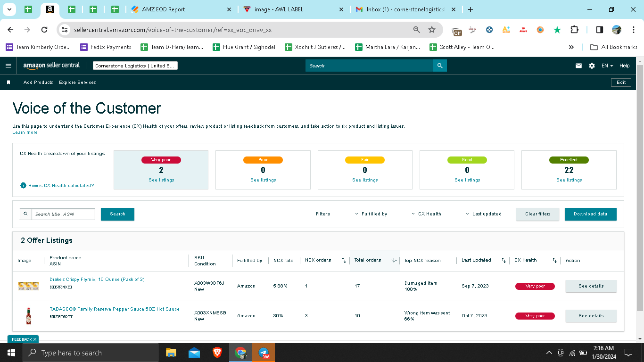This screenshot has width=644, height=362.
Task: Go back with browser back arrow
Action: pyautogui.click(x=11, y=30)
